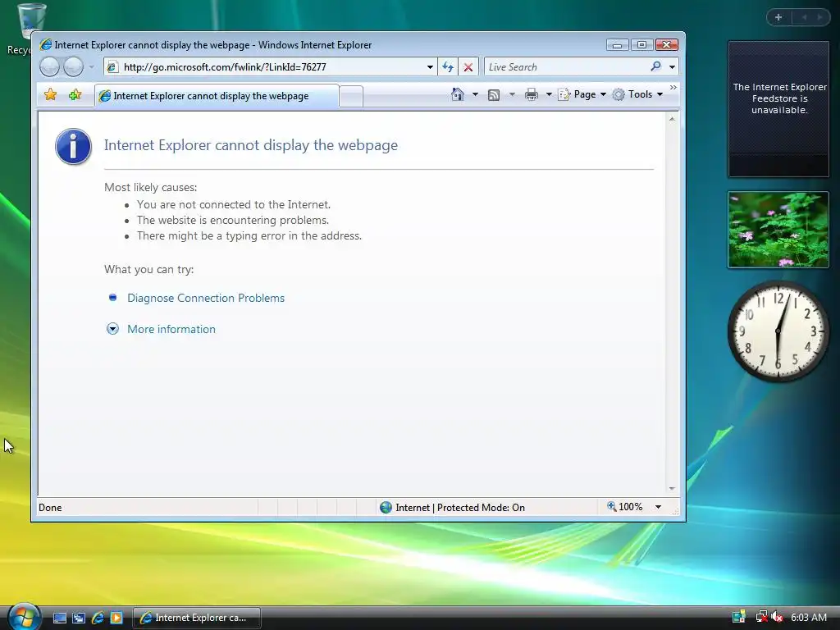Click the muted volume tray icon
Screen dimensions: 840x630
click(777, 617)
